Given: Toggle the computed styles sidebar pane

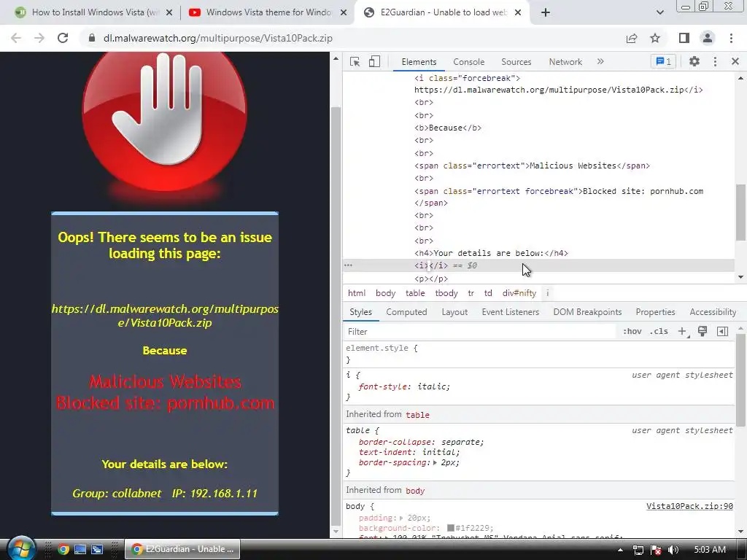Looking at the screenshot, I should (x=723, y=332).
